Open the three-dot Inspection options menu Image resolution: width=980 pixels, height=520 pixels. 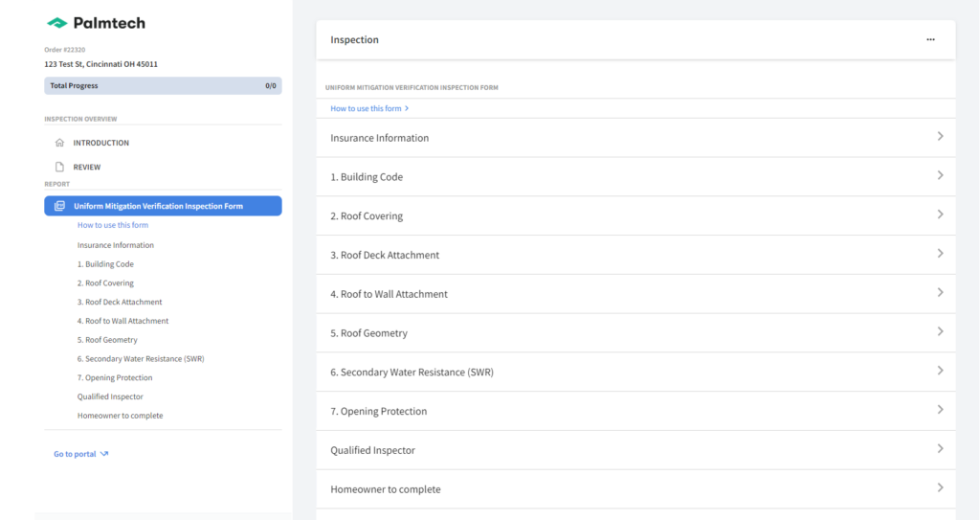pos(930,39)
